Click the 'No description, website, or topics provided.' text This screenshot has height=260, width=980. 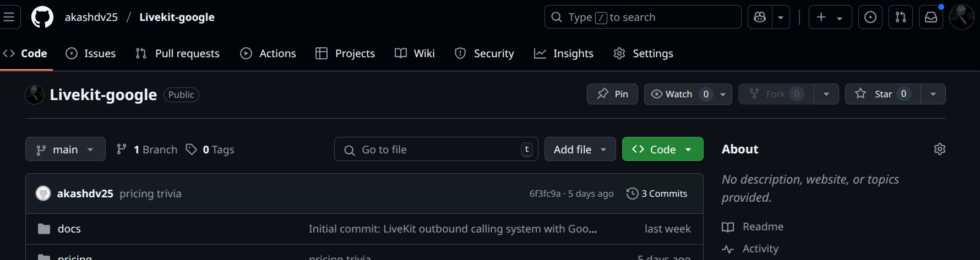[810, 188]
